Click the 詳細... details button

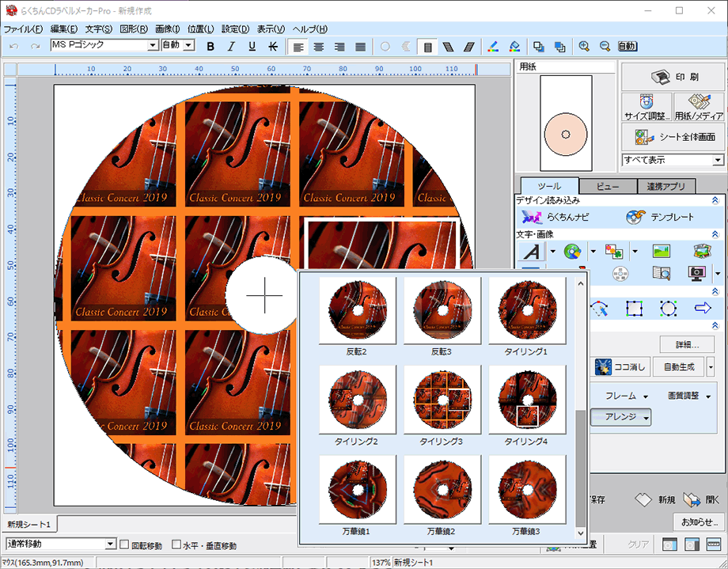687,344
